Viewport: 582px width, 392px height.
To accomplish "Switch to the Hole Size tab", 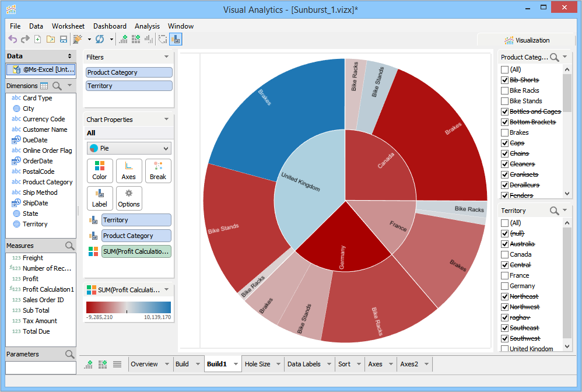I will click(257, 364).
